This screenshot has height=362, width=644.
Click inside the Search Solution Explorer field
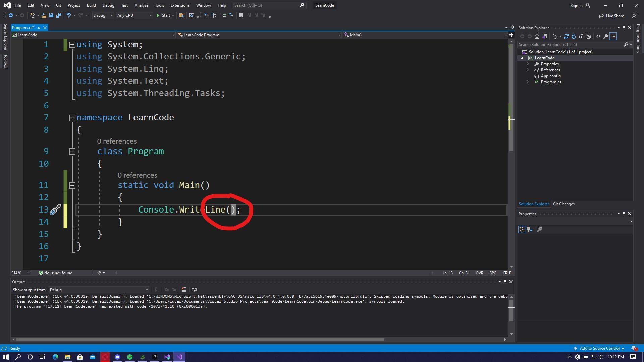point(570,44)
